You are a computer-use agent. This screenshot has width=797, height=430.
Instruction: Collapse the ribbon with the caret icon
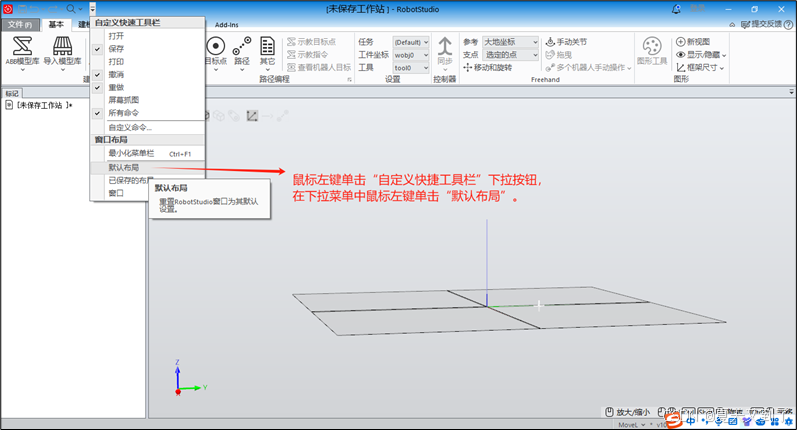[x=732, y=24]
